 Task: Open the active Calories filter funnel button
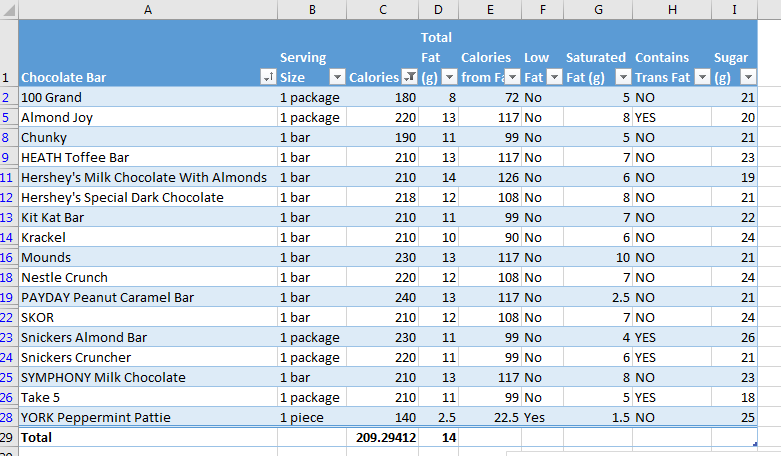pos(409,77)
